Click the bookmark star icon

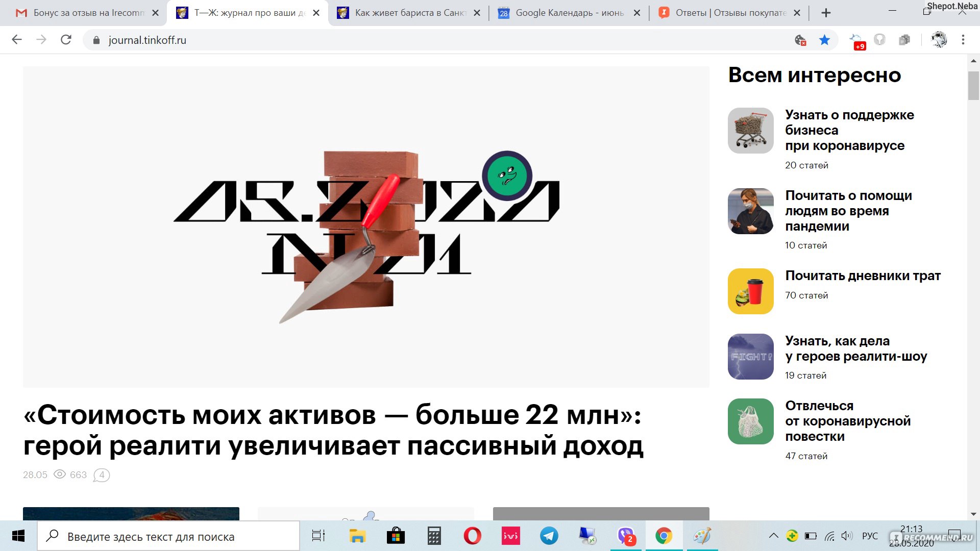[x=824, y=40]
